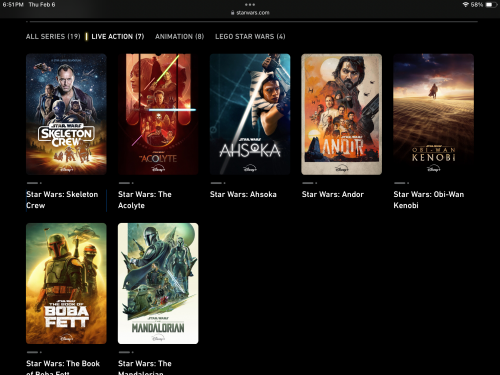Viewport: 500px width, 375px height.
Task: Open the Animation (8) tab
Action: coord(179,37)
